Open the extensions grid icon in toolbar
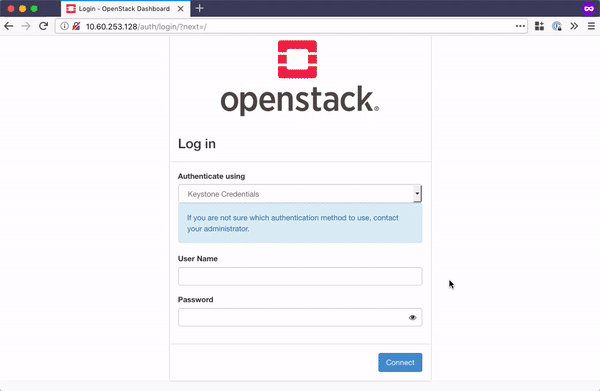This screenshot has width=600, height=391. click(539, 26)
